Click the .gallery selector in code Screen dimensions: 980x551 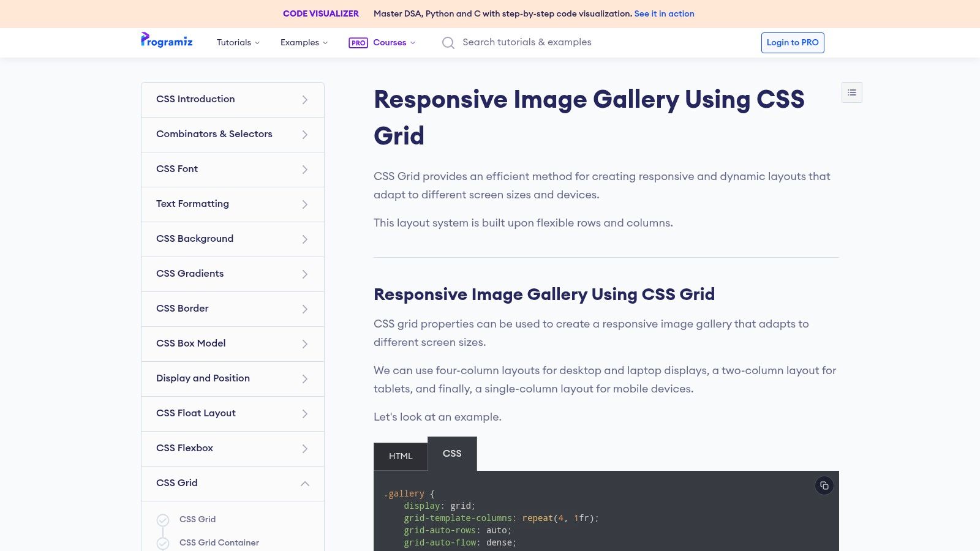pyautogui.click(x=404, y=493)
